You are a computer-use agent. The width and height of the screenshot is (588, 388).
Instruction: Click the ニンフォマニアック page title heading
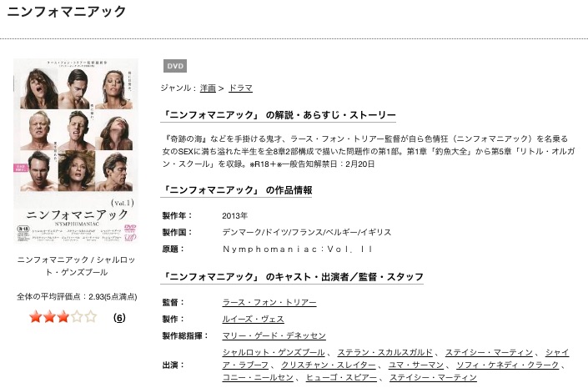(67, 11)
